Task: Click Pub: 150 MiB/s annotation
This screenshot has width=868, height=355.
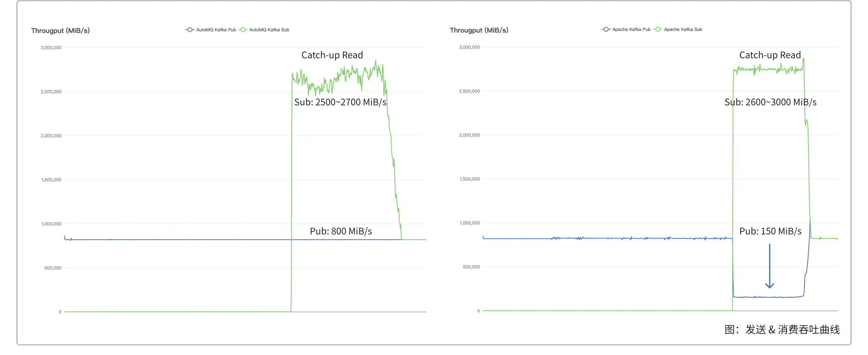Action: 770,231
